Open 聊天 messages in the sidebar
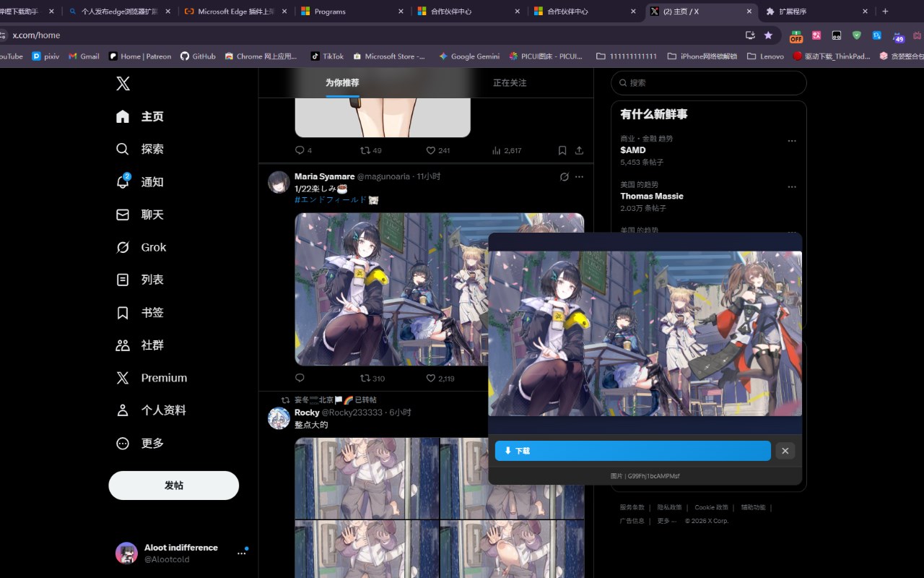Screen dimensions: 924x578 pyautogui.click(x=140, y=215)
